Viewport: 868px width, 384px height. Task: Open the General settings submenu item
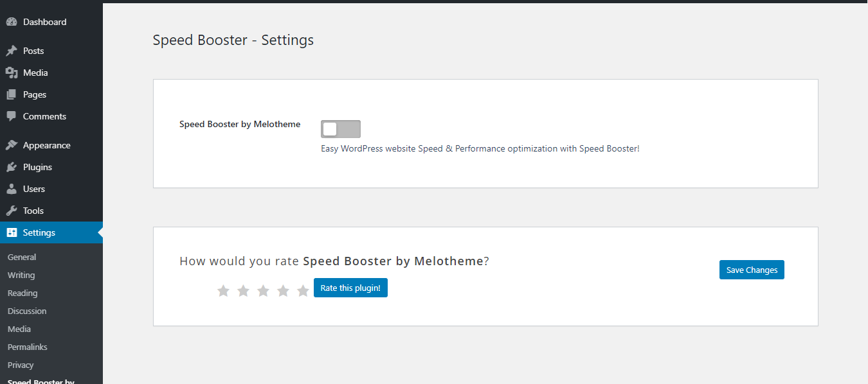(x=22, y=257)
